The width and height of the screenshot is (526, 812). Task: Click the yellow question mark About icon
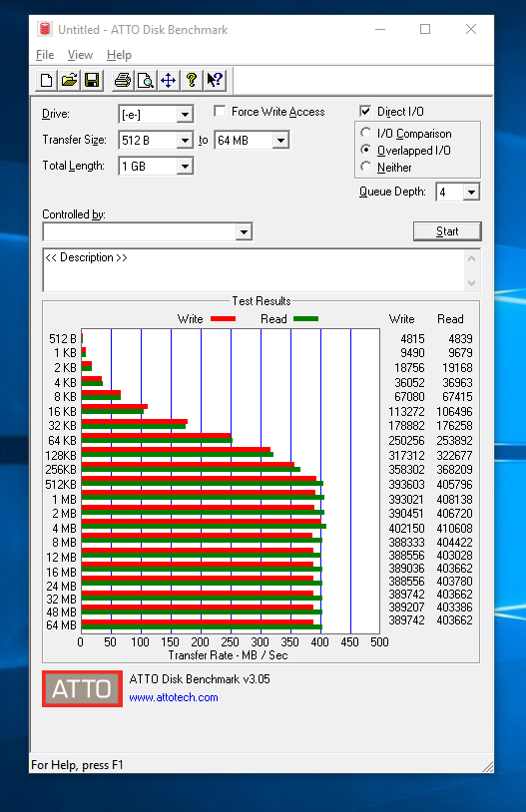[192, 80]
